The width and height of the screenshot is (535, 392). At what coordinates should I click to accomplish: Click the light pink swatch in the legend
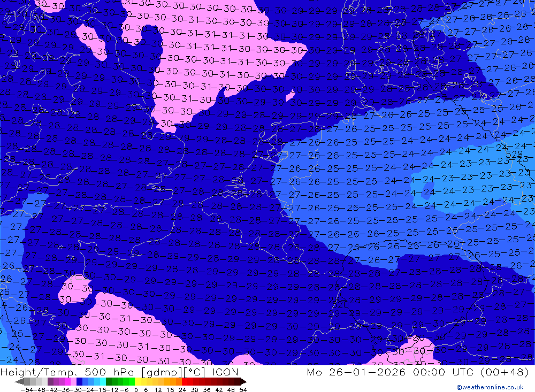click(73, 382)
